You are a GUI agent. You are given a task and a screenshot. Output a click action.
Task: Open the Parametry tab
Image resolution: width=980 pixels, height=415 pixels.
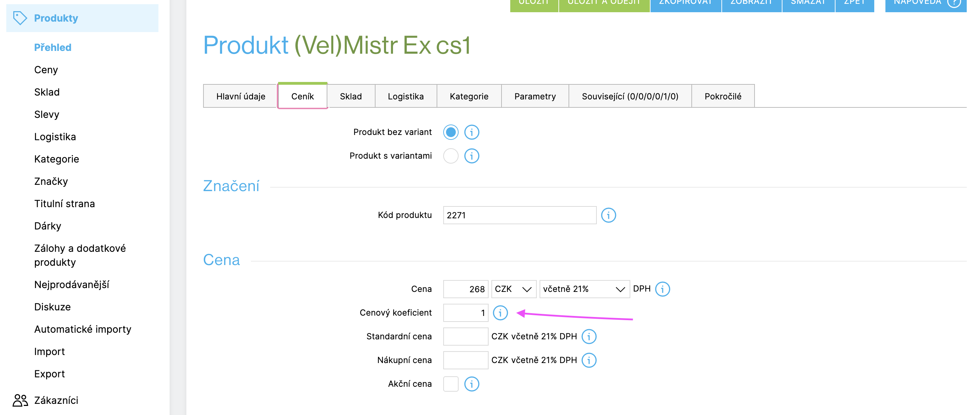click(x=535, y=97)
